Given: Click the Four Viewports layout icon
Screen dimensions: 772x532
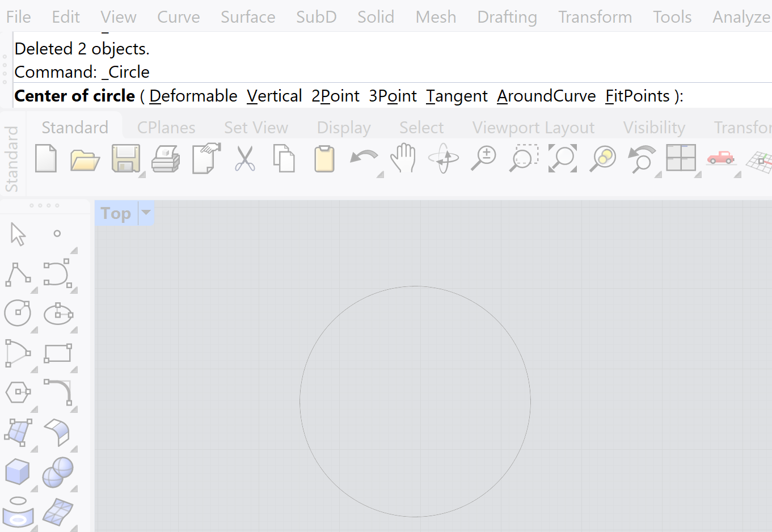Looking at the screenshot, I should (681, 158).
